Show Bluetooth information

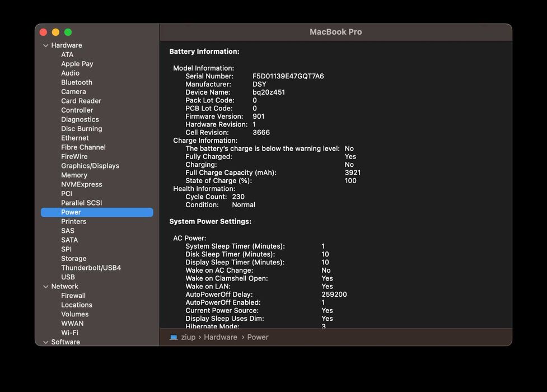point(77,82)
